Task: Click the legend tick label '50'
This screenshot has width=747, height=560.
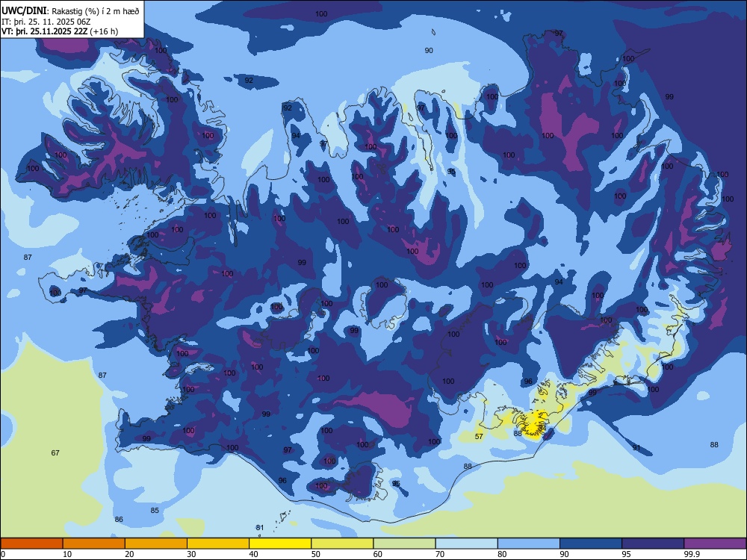Action: point(316,554)
